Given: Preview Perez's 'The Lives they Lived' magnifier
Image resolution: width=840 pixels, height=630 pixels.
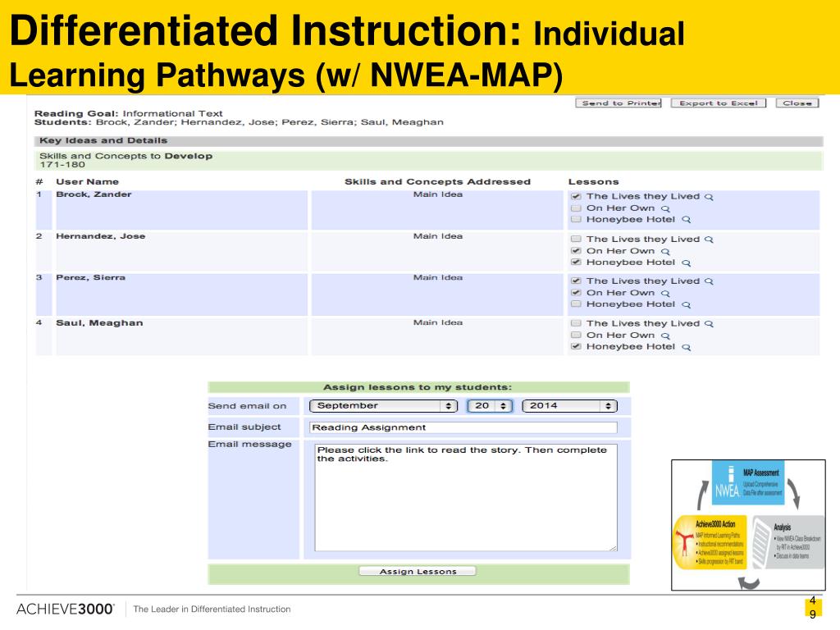Looking at the screenshot, I should pos(709,281).
